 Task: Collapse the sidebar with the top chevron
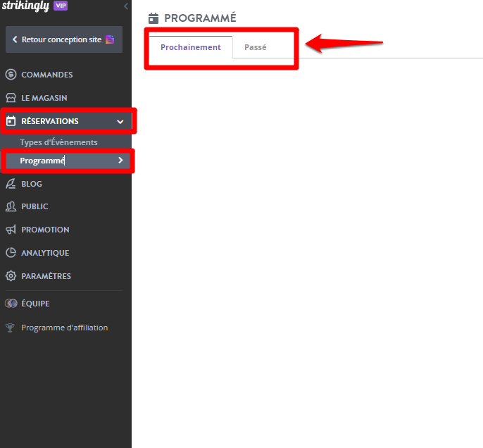(125, 6)
